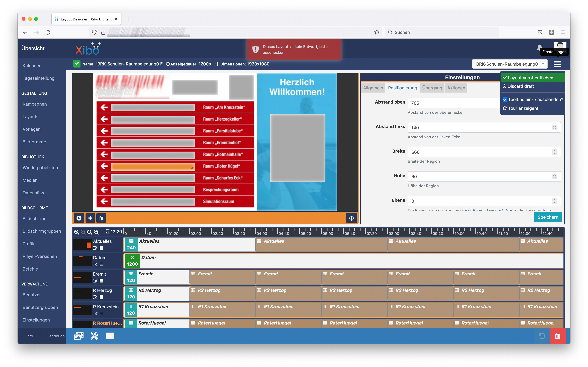Select the Datum 1200 widget on timeline

344,261
